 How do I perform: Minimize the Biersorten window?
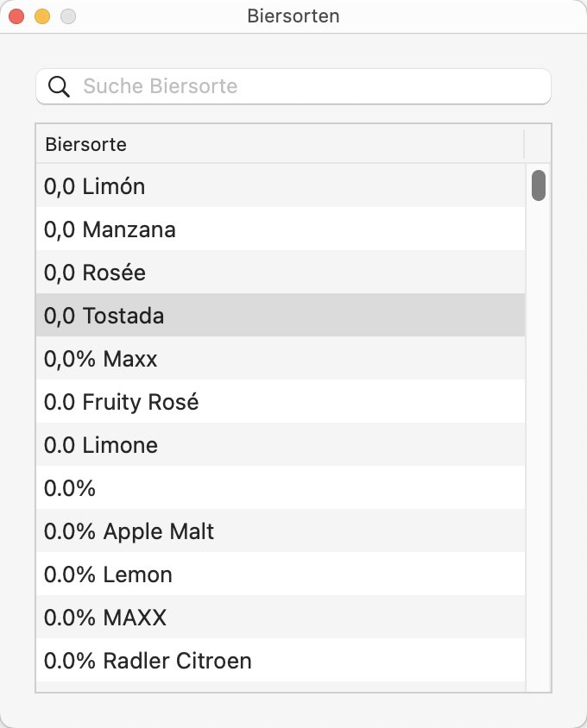click(x=42, y=16)
